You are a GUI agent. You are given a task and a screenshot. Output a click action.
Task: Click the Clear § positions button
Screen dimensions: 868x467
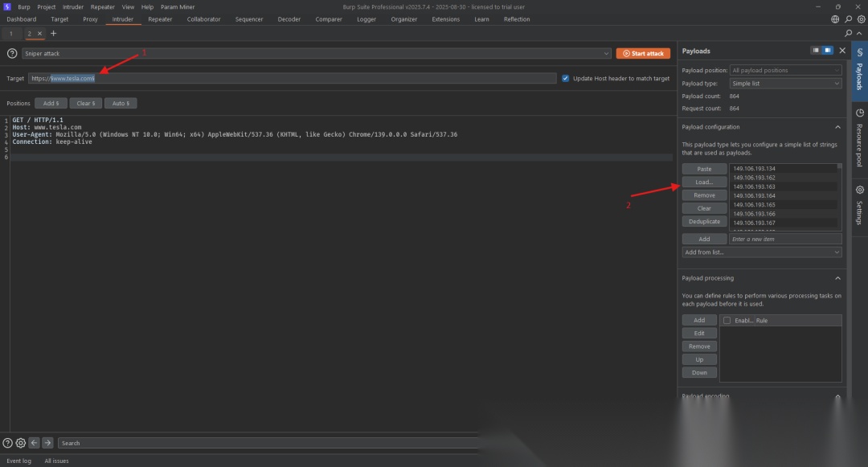point(86,104)
